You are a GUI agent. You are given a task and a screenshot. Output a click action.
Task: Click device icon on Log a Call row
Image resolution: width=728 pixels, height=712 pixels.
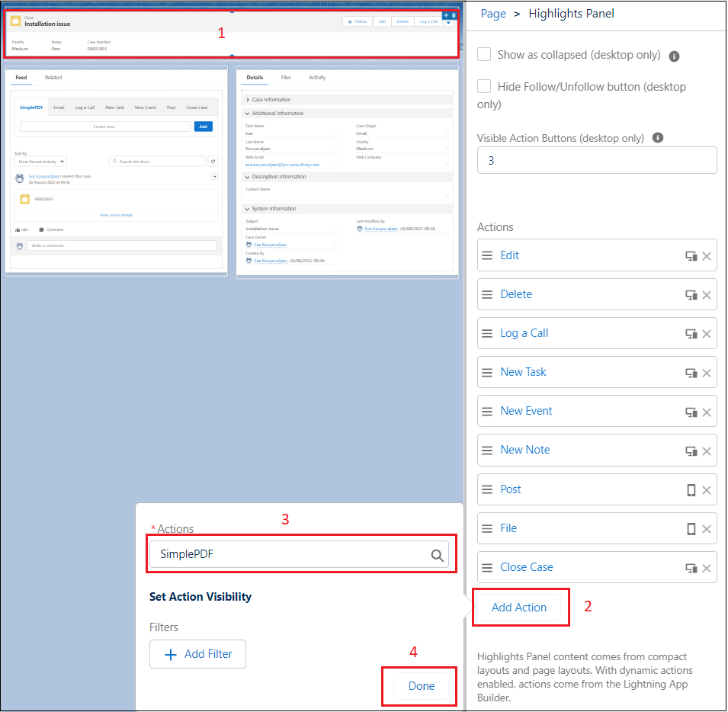[x=691, y=334]
